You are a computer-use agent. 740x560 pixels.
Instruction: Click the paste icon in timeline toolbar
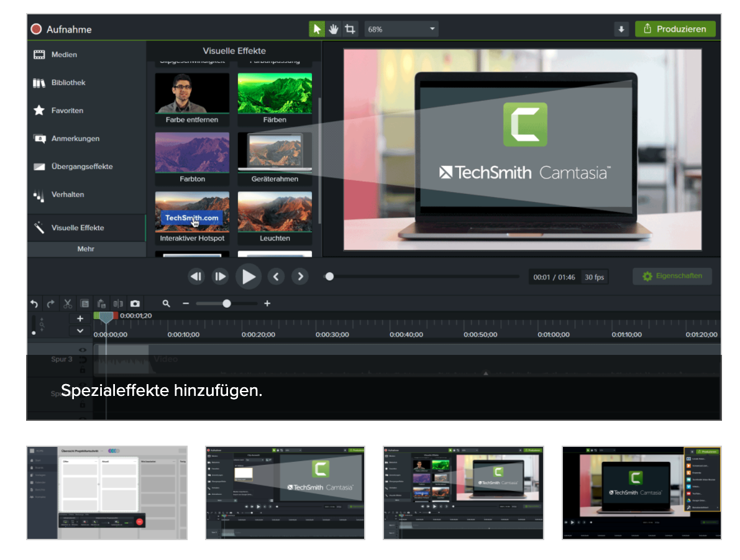tap(101, 303)
